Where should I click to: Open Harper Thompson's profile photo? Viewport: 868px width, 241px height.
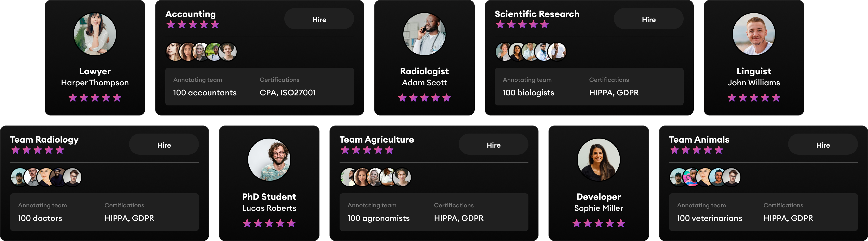tap(95, 34)
